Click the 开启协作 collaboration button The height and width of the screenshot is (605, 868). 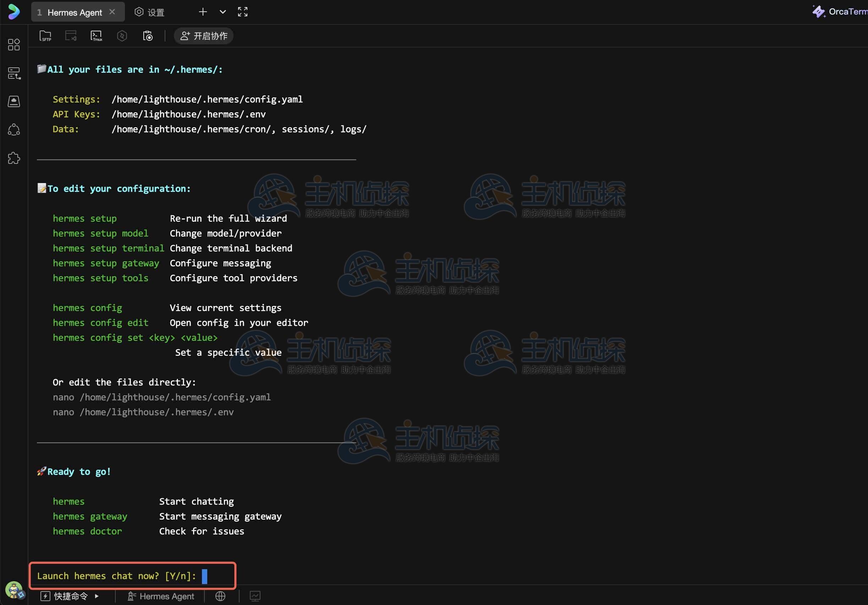204,36
